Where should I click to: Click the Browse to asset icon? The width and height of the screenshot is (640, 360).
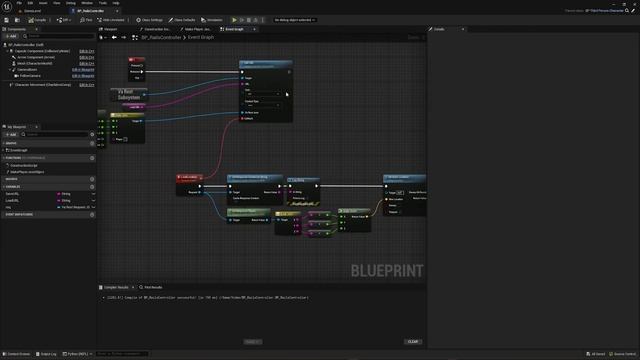[17, 20]
